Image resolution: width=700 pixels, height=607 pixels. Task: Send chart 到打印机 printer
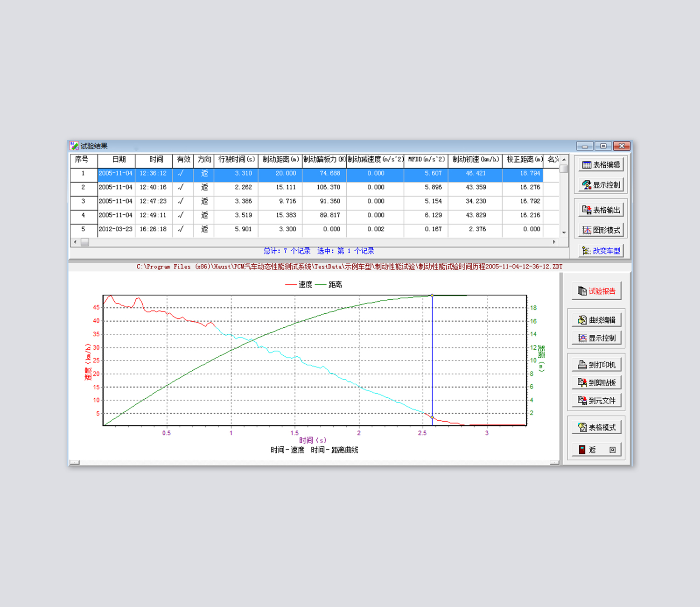[596, 365]
